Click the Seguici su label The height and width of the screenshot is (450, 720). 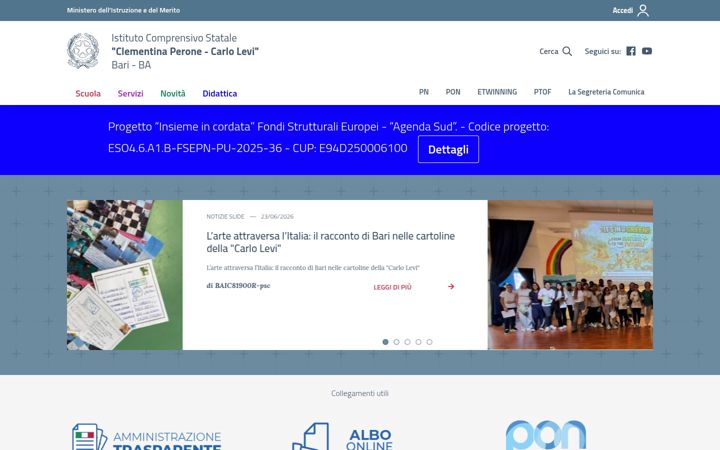click(602, 51)
